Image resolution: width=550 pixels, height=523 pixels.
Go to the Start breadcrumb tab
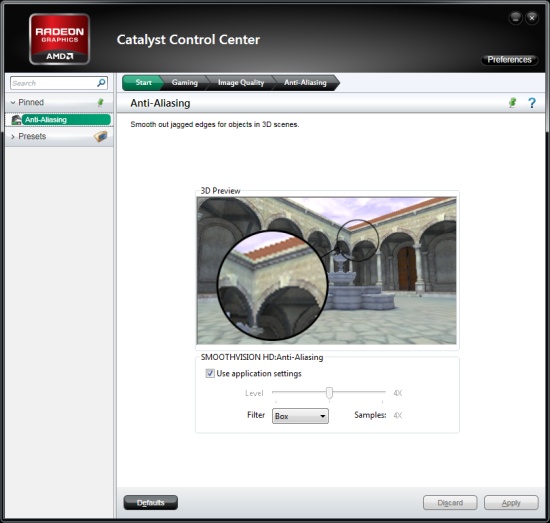(143, 83)
